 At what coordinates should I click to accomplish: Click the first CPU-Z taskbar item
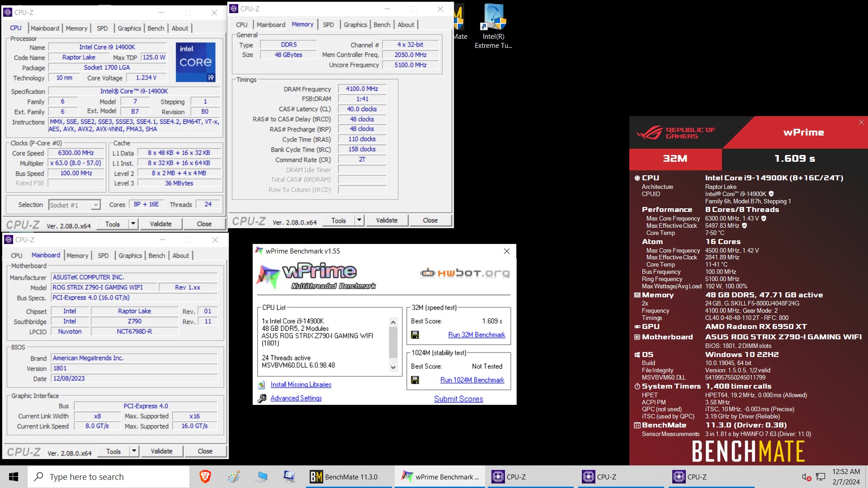(x=530, y=477)
